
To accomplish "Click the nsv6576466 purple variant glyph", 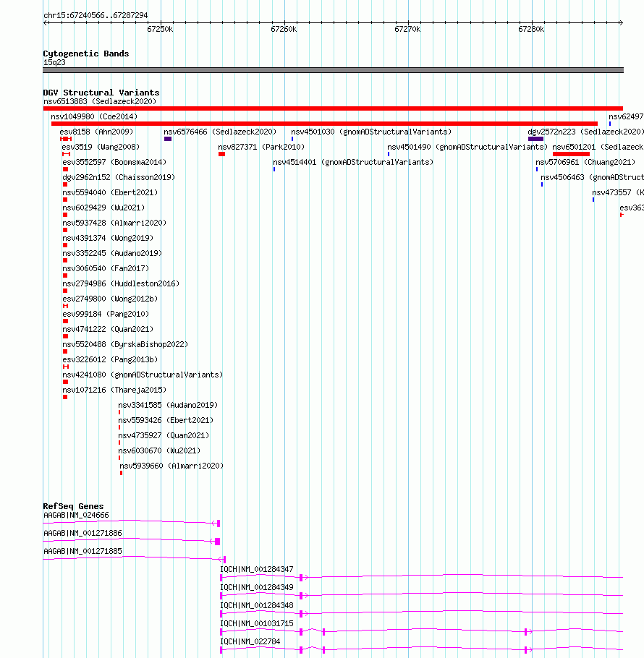I will [168, 139].
